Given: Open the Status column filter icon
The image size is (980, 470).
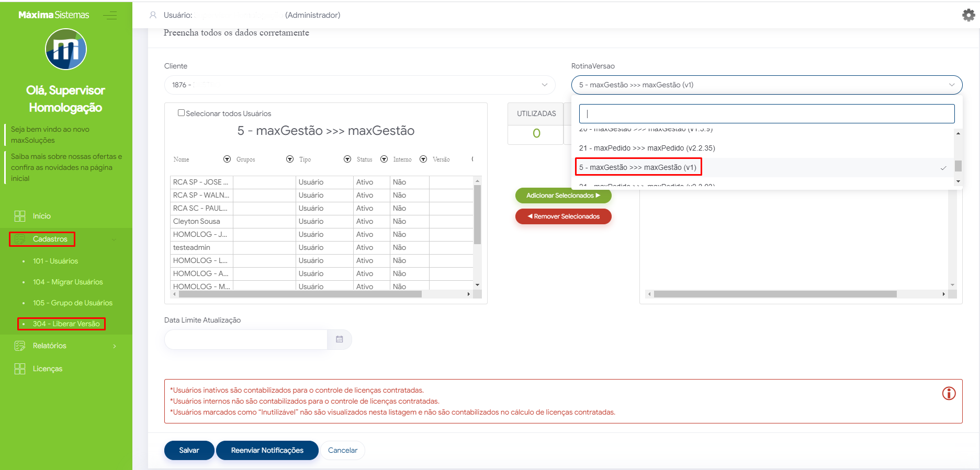Looking at the screenshot, I should pos(384,159).
